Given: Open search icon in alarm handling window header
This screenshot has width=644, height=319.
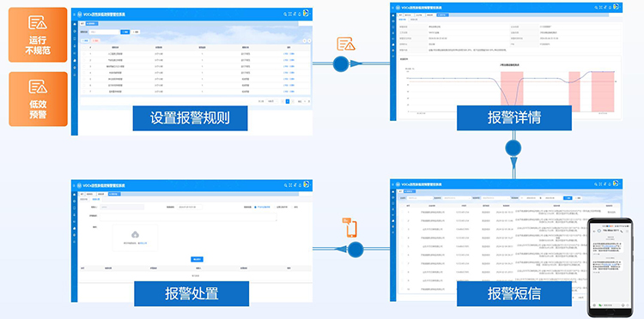Looking at the screenshot, I should coord(285,185).
